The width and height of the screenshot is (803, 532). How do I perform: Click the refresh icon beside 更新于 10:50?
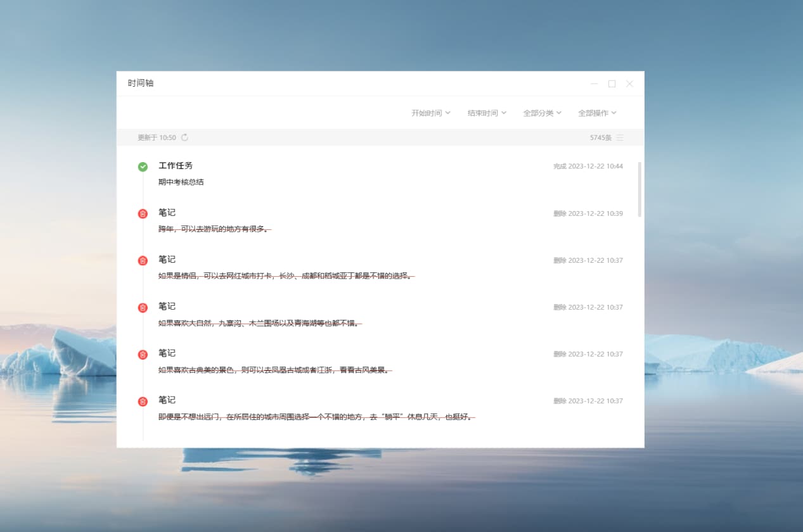[184, 137]
